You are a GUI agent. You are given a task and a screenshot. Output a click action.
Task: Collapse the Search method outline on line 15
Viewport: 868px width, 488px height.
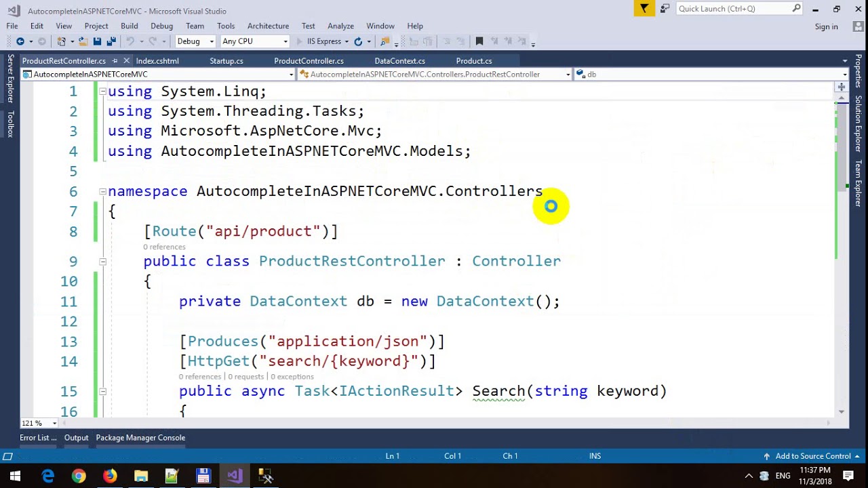point(102,391)
